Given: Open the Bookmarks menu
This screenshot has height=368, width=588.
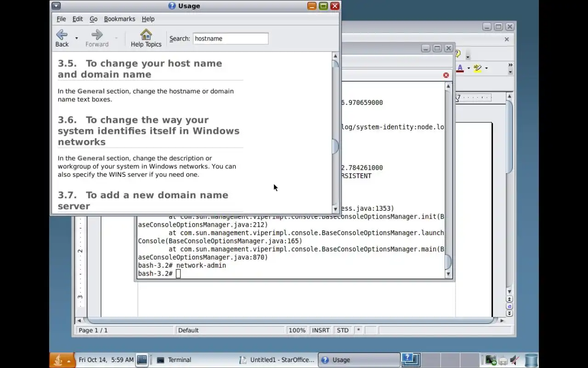Looking at the screenshot, I should tap(119, 19).
